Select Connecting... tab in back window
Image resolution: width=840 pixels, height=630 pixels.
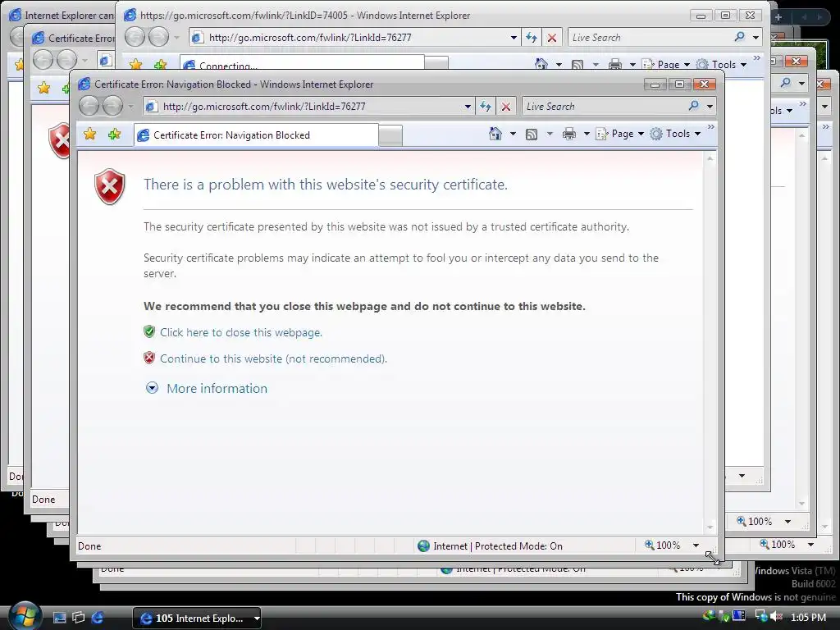pos(302,63)
